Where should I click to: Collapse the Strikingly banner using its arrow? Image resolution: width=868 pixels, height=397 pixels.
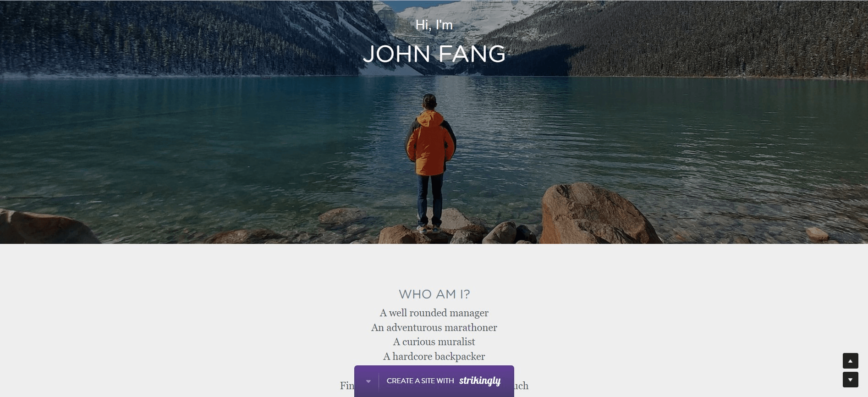[x=368, y=381]
